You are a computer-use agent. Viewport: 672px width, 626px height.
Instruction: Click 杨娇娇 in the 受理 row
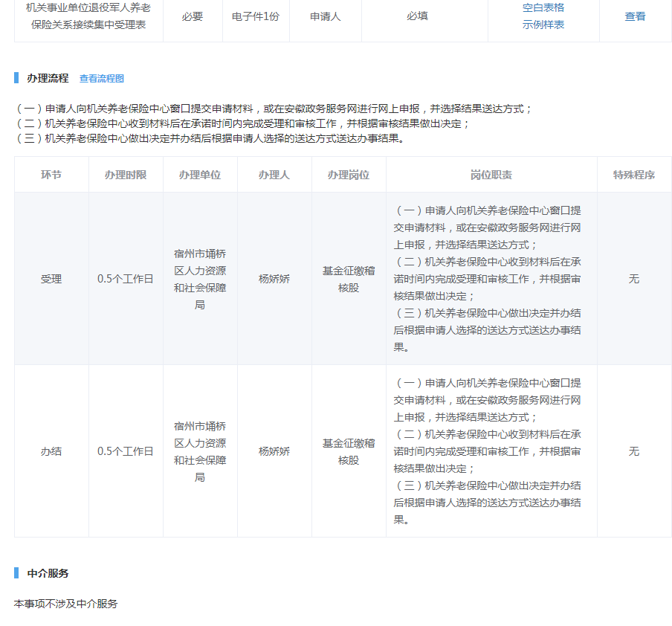pos(274,279)
